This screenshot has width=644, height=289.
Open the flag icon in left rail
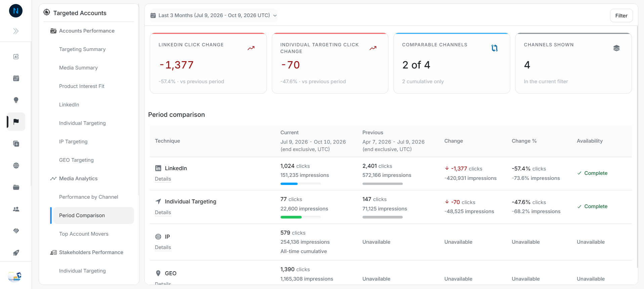(x=16, y=122)
